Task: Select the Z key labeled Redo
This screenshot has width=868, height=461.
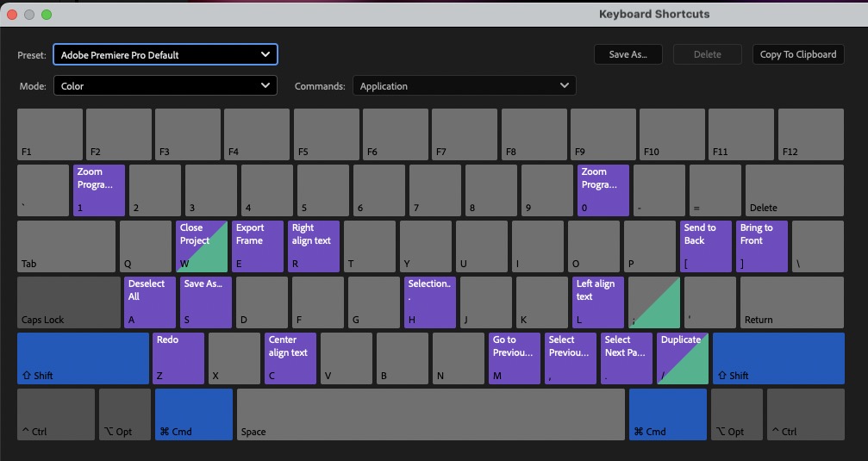Action: (x=178, y=358)
